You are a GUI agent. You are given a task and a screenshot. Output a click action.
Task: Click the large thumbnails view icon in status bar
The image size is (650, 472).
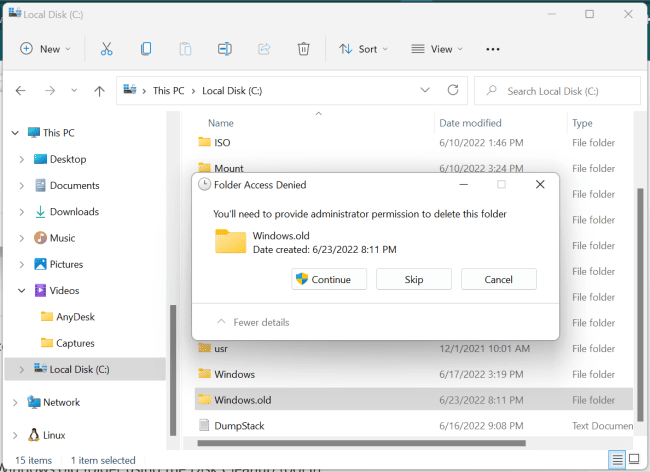click(x=634, y=459)
